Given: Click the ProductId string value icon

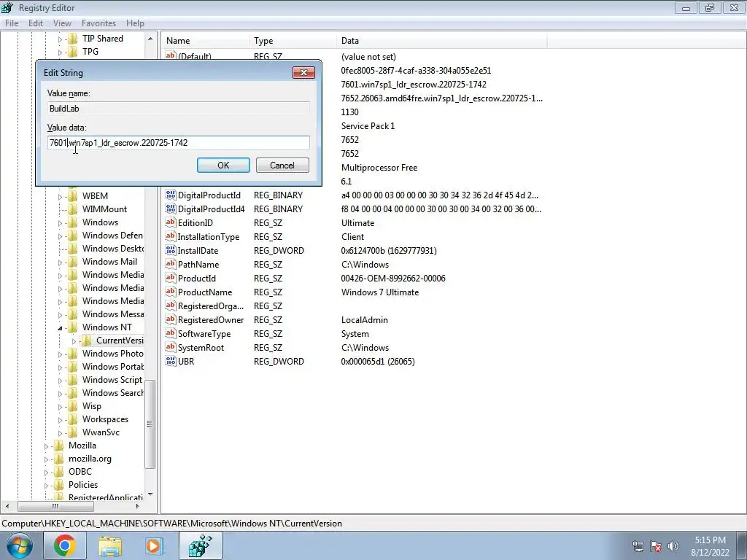Looking at the screenshot, I should click(171, 278).
